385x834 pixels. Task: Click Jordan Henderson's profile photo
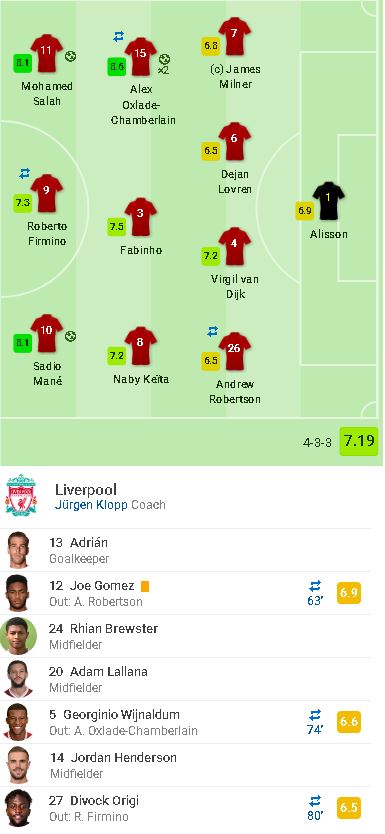point(19,765)
